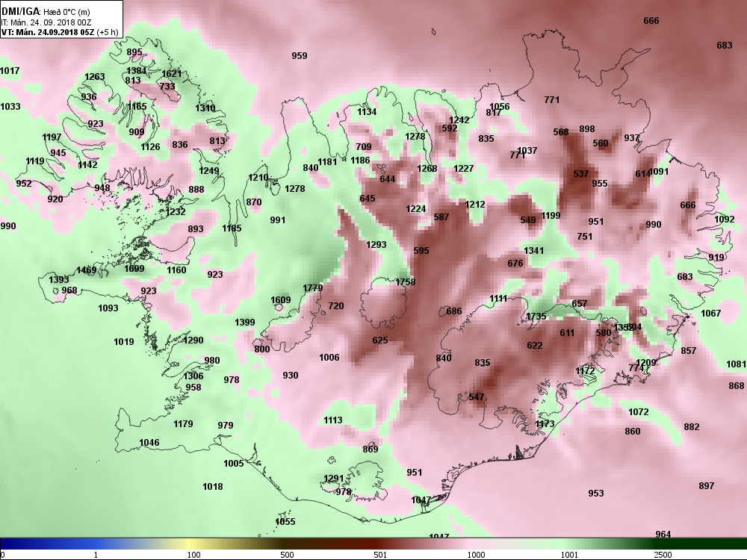Click the yellow section of the colour scale near 100
The image size is (747, 560).
[x=190, y=544]
